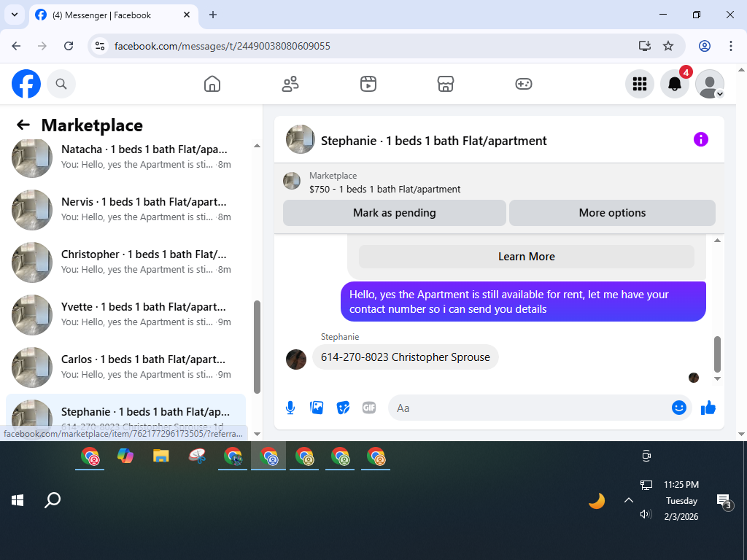Viewport: 747px width, 560px height.
Task: Record a voice clip with microphone icon
Action: (x=290, y=408)
